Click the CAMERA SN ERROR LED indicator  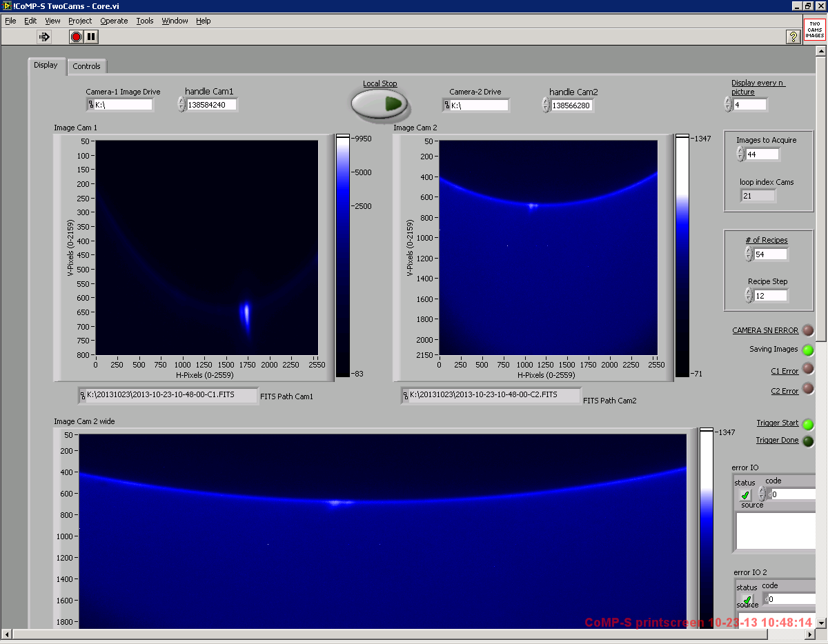(808, 330)
